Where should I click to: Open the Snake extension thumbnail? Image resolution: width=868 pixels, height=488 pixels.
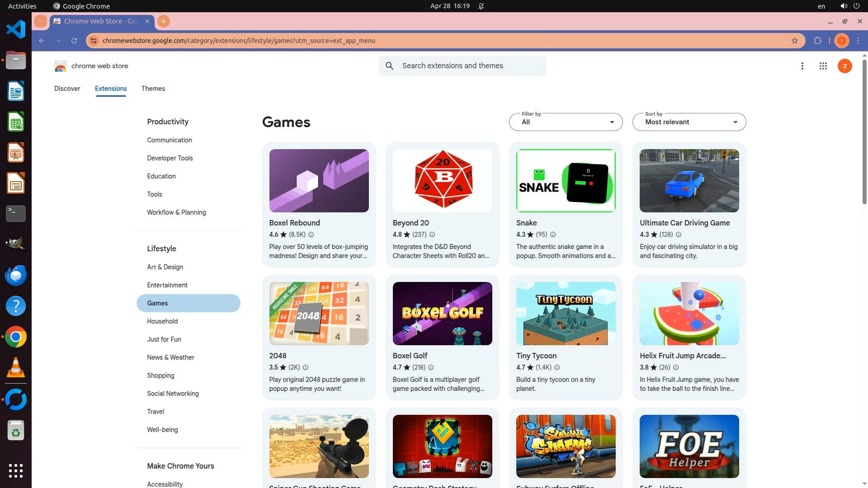566,181
